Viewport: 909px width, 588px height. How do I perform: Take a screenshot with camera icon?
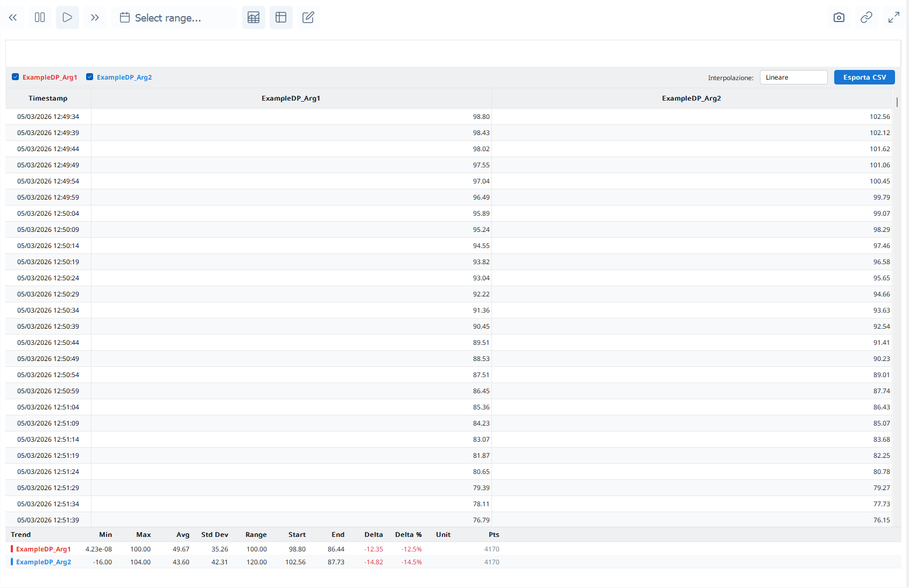point(838,18)
